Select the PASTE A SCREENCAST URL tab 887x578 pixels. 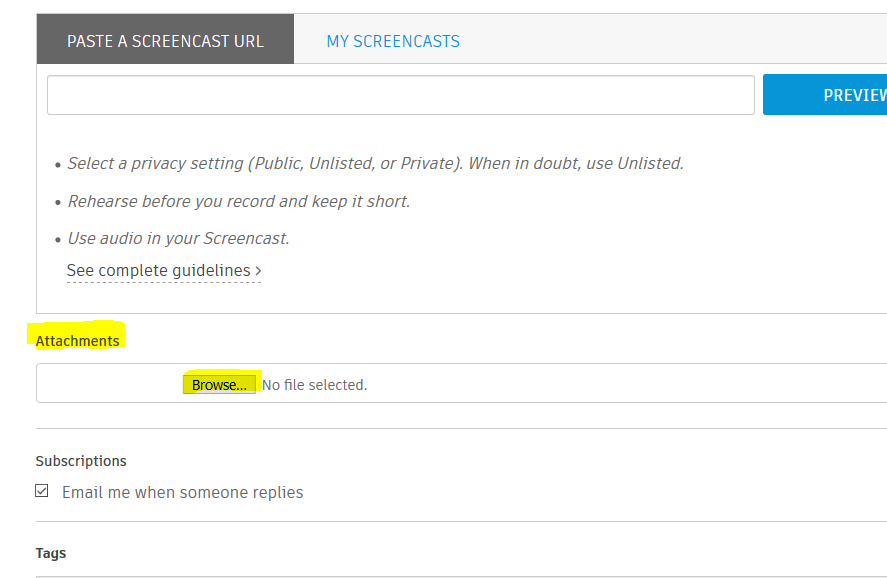point(164,40)
